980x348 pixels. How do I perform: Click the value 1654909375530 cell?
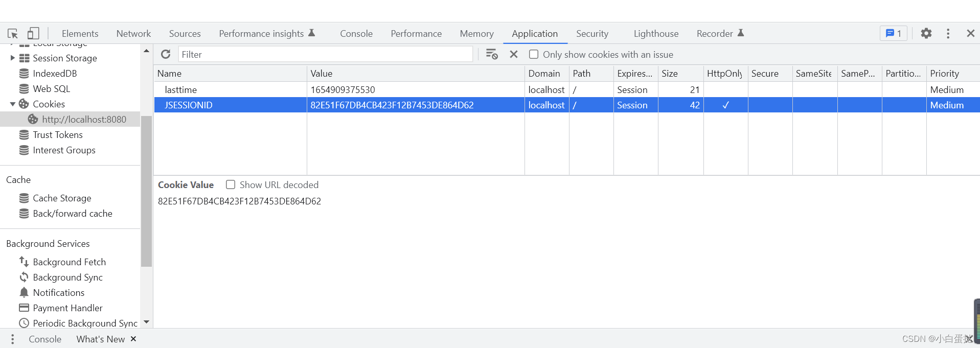[x=416, y=89]
